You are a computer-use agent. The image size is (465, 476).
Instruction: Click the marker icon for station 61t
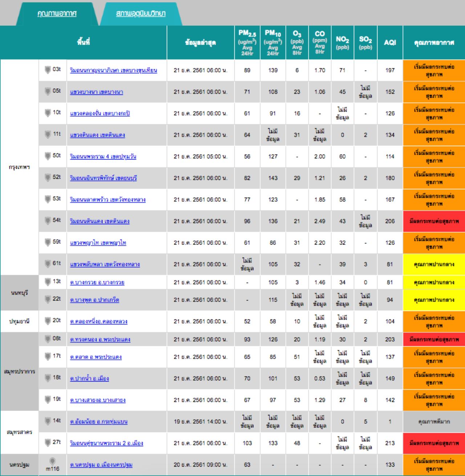[47, 263]
